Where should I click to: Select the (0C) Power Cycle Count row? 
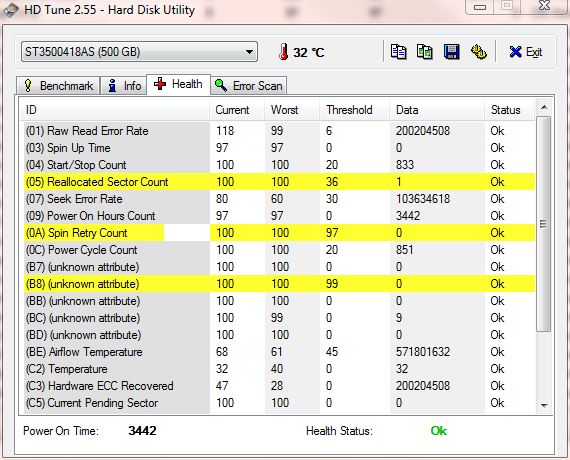(279, 250)
